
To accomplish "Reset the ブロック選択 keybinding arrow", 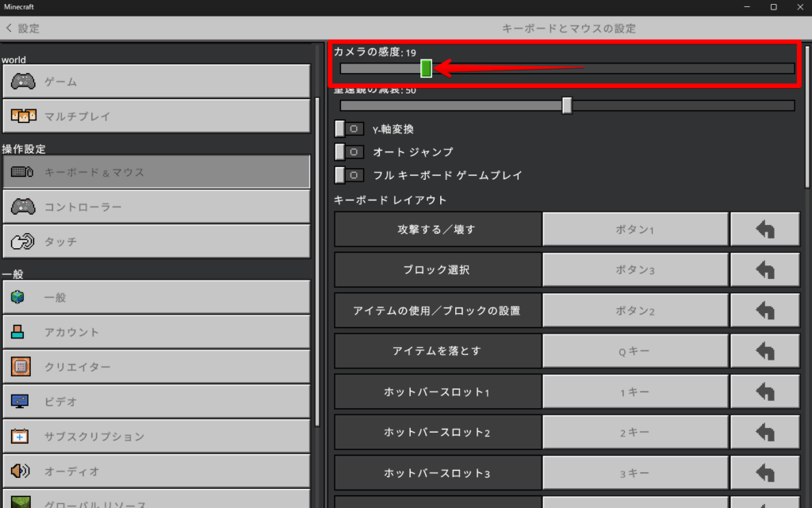I will 764,270.
